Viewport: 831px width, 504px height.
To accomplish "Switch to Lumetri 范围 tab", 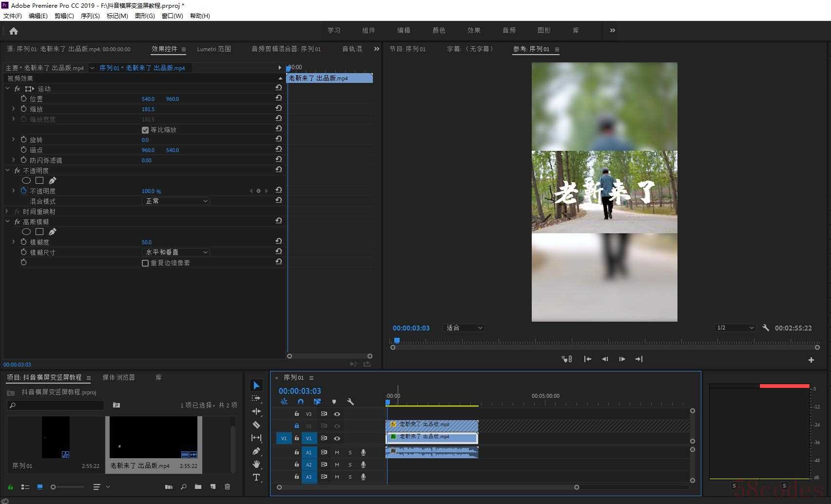I will 214,49.
